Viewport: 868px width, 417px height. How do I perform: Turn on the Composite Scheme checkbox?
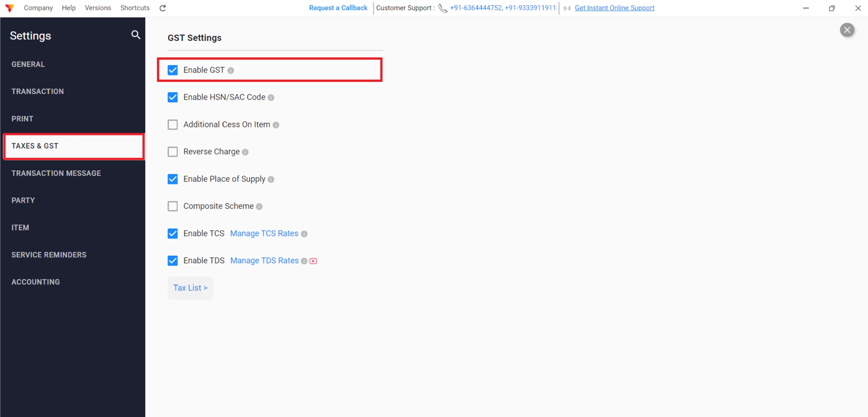[173, 206]
